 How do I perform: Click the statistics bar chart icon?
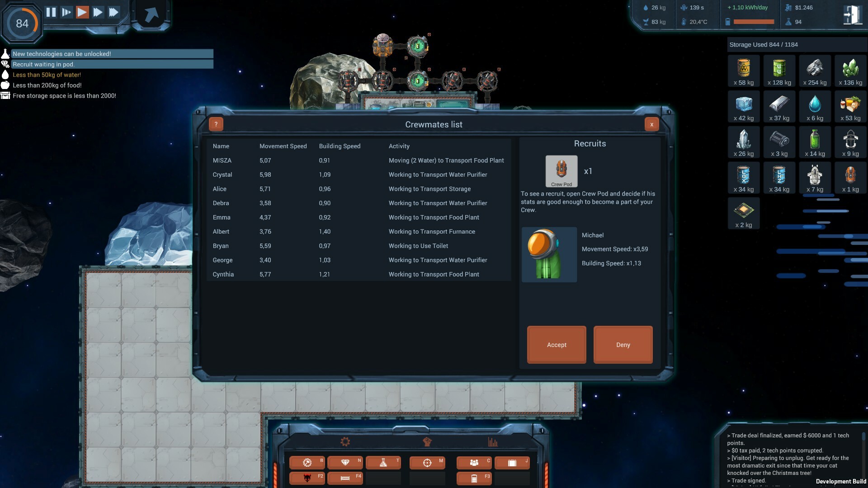click(x=494, y=441)
